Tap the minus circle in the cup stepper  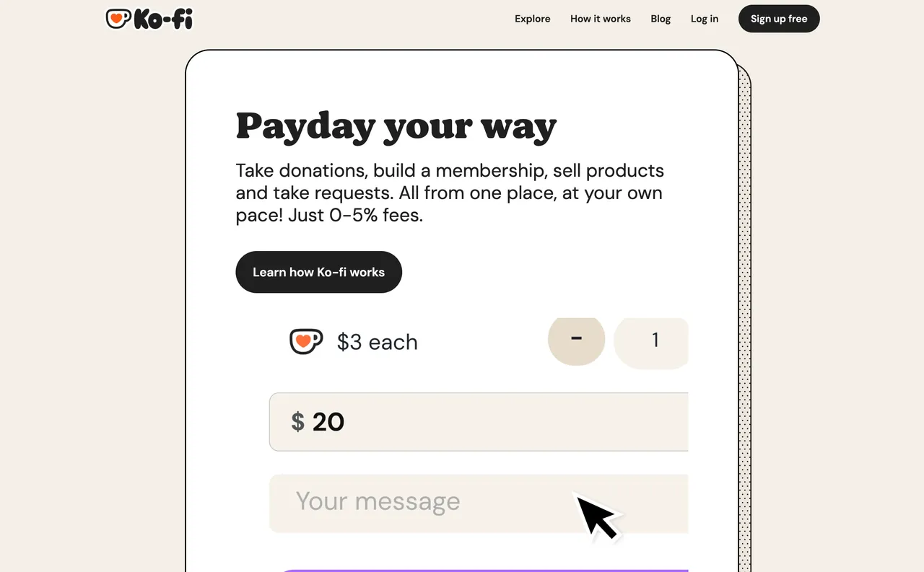click(x=576, y=340)
